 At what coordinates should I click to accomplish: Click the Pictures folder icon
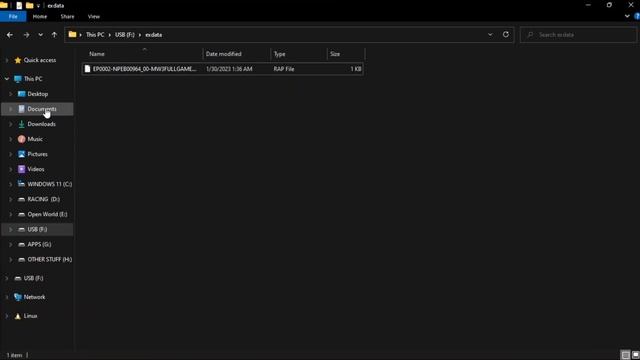click(x=21, y=154)
